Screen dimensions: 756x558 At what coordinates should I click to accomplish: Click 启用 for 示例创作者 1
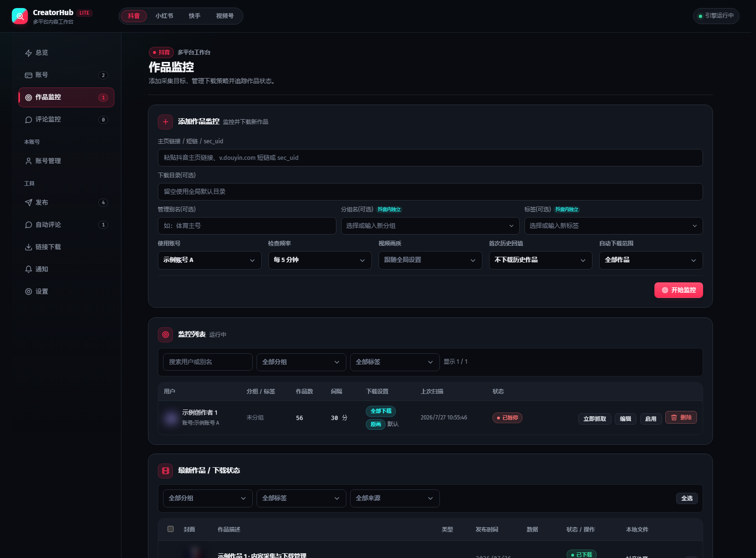[x=651, y=419]
